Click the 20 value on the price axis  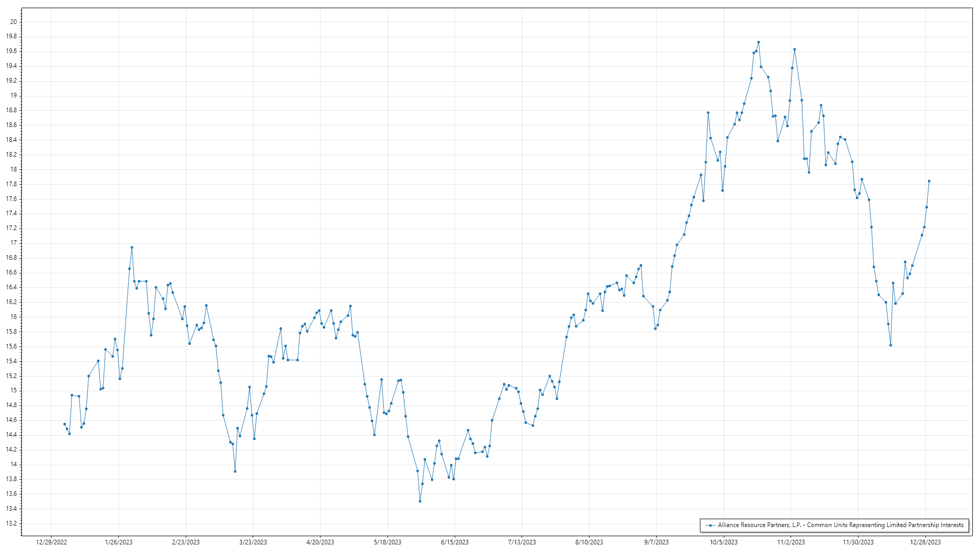pos(13,22)
